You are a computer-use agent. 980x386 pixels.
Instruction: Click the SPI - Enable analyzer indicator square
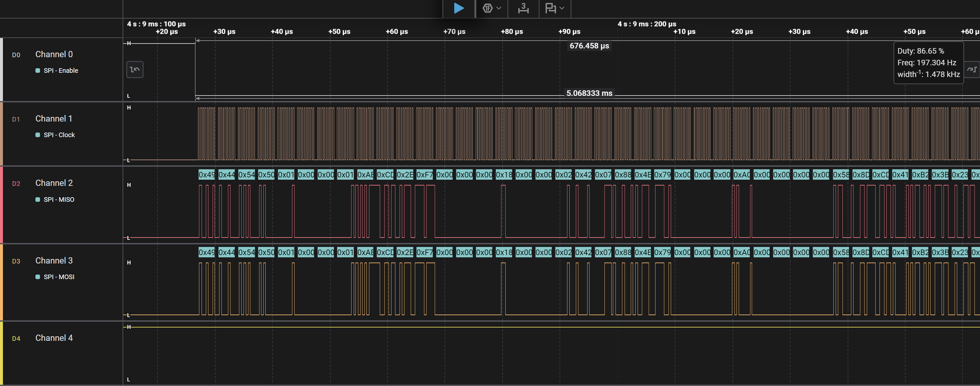(38, 71)
